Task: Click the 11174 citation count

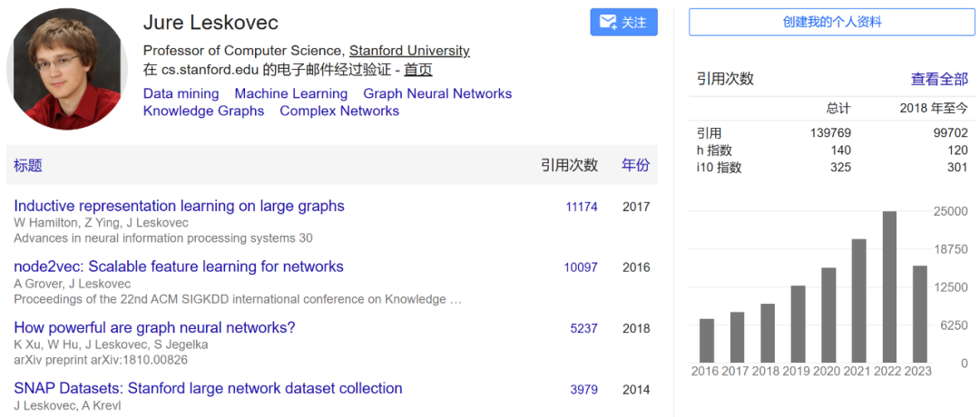Action: [582, 207]
